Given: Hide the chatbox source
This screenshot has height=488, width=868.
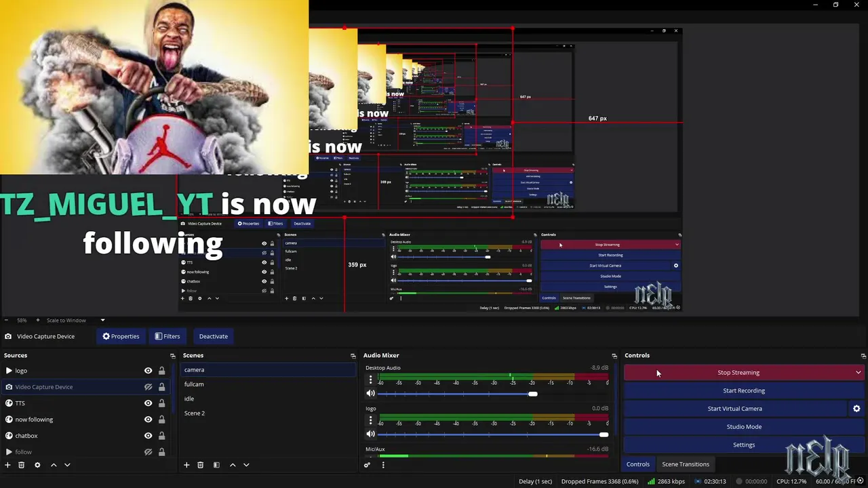Looking at the screenshot, I should coord(148,436).
